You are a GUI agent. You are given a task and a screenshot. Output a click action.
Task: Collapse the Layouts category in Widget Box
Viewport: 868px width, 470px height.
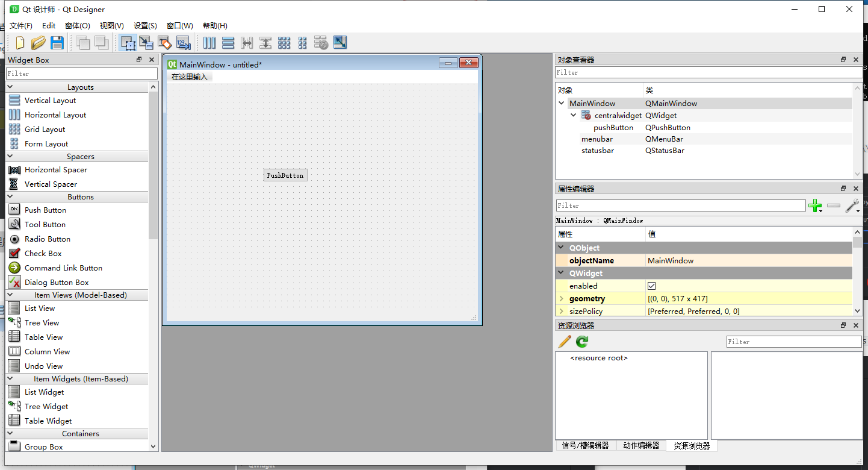click(x=10, y=87)
